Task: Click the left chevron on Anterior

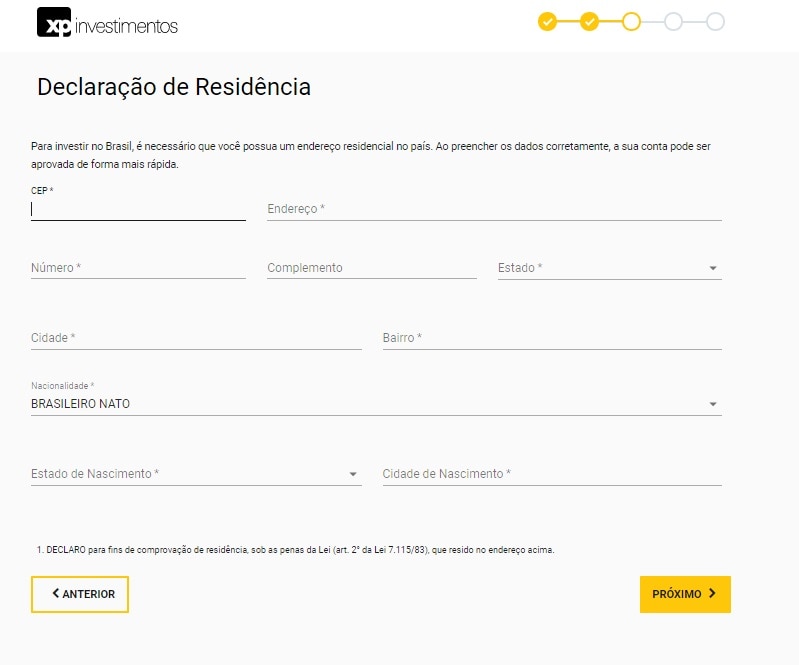Action: click(x=56, y=593)
